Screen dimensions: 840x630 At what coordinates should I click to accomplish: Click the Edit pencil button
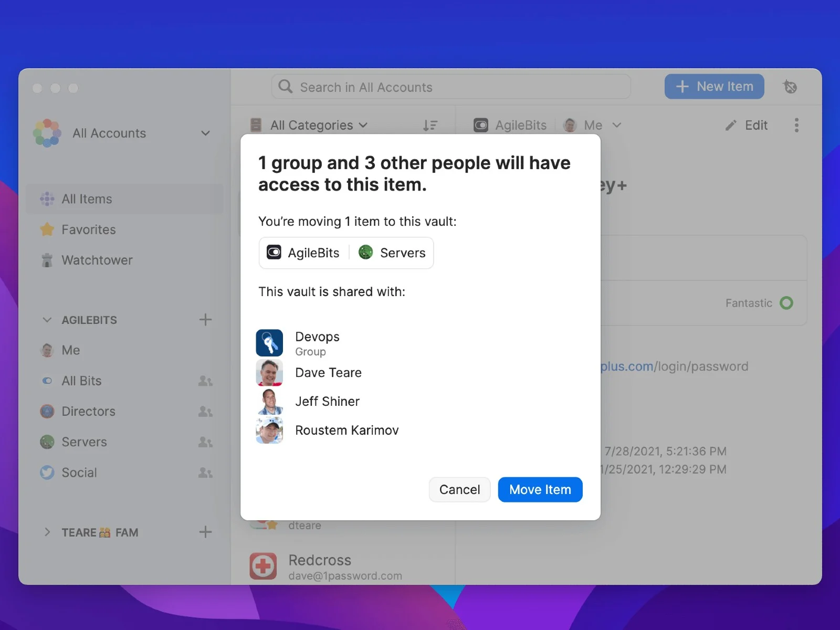point(747,125)
